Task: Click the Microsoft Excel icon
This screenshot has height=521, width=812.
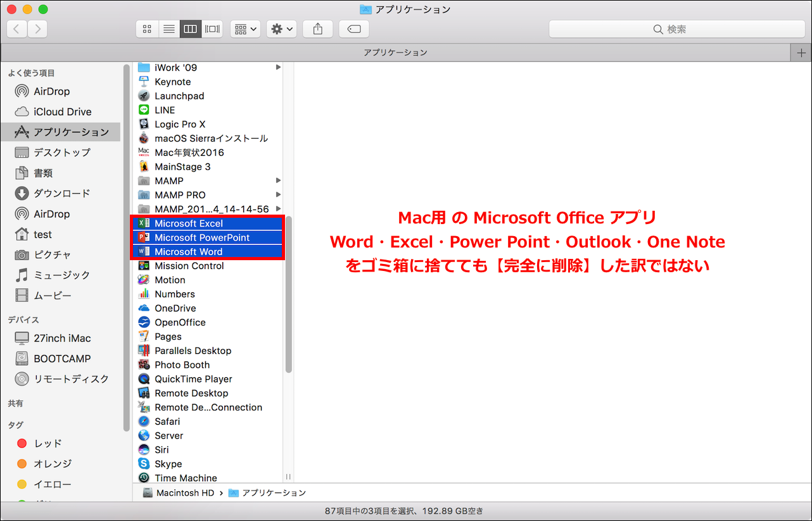Action: tap(144, 223)
